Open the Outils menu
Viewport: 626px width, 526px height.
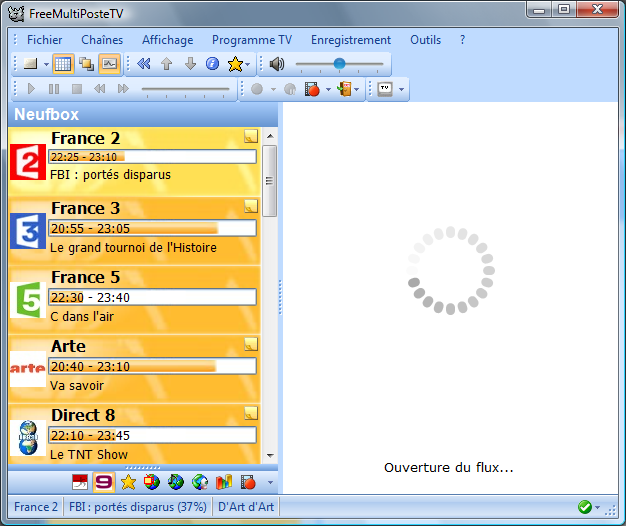coord(426,40)
